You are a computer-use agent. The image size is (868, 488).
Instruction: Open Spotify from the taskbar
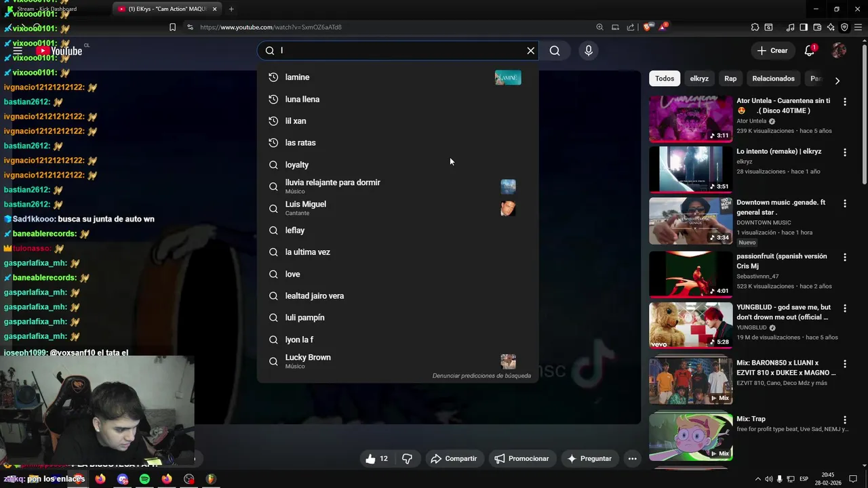144,479
